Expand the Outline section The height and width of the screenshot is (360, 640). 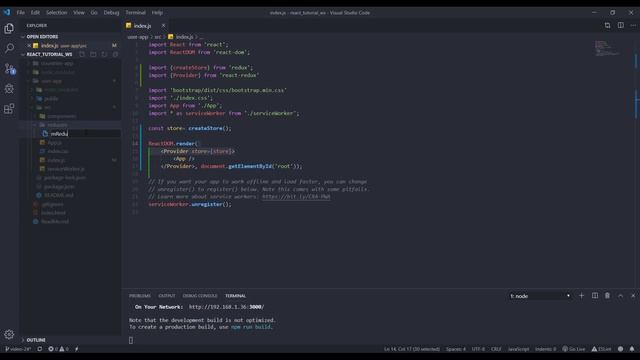coord(36,340)
